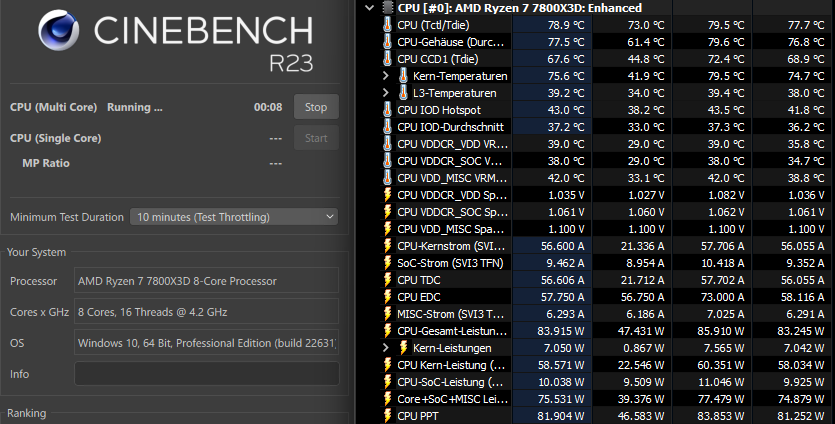Click the 81.252 W average PPT value

pos(800,416)
